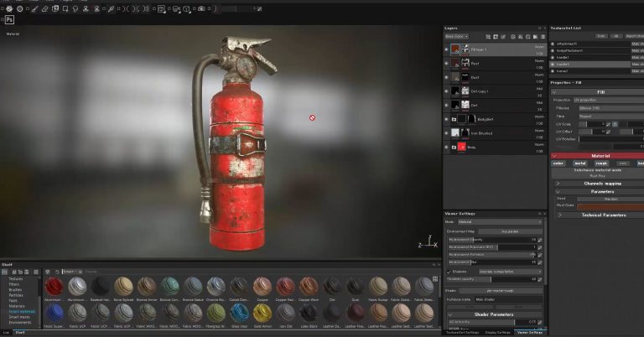Hide the Rust layer using eye toggle
Viewport: 644px width, 337px height.
point(446,63)
